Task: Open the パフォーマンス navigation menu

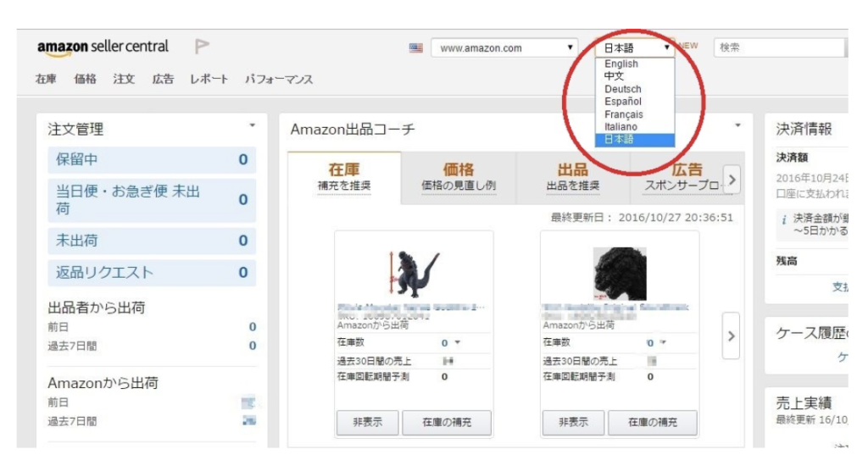Action: point(278,79)
